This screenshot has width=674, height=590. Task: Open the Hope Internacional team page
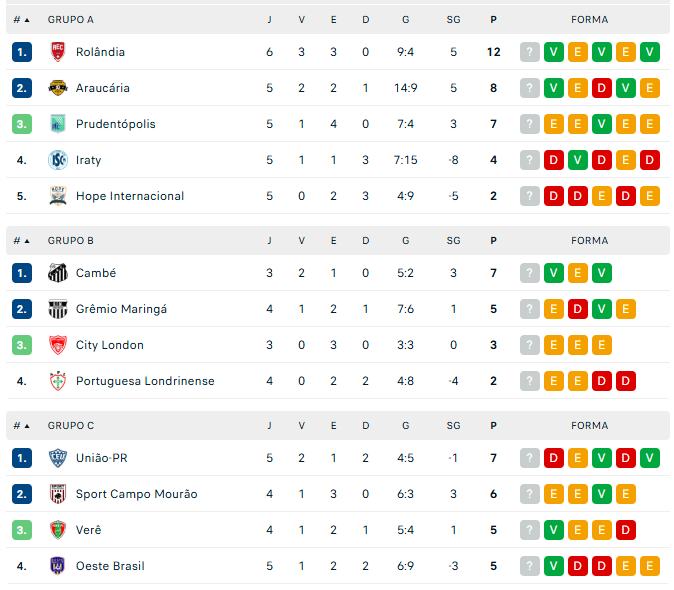[130, 196]
